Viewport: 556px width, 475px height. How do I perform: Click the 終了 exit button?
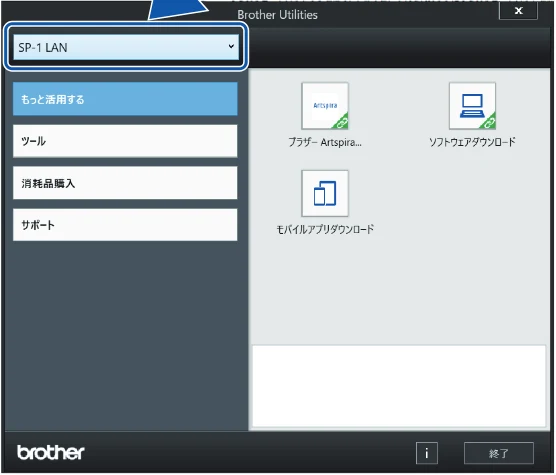click(x=499, y=453)
